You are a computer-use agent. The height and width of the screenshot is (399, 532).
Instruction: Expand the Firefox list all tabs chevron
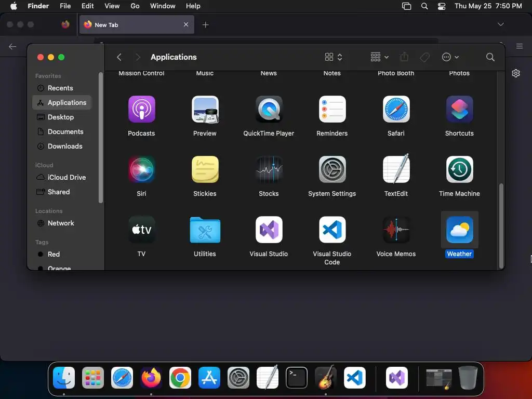tap(500, 24)
